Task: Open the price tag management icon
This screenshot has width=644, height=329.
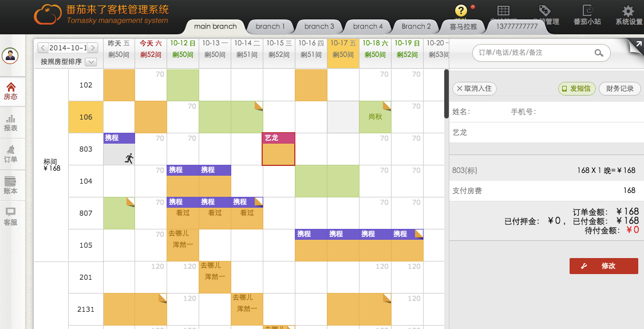Action: [x=544, y=10]
